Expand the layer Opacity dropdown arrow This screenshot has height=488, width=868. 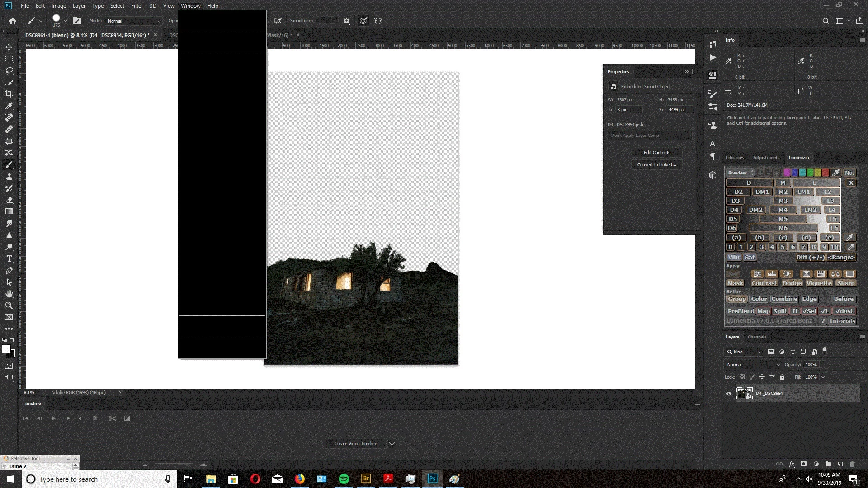coord(823,365)
